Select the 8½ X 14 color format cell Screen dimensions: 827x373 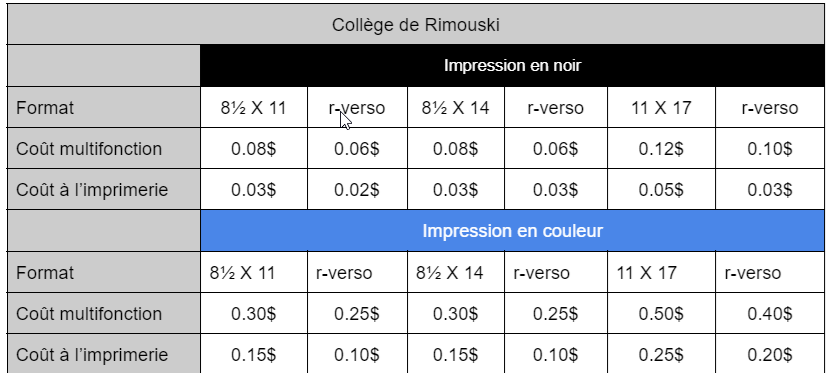pyautogui.click(x=456, y=273)
